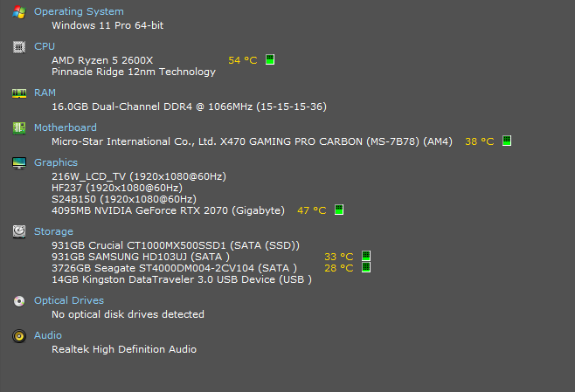Click the Operating System Windows flag icon

pyautogui.click(x=19, y=12)
